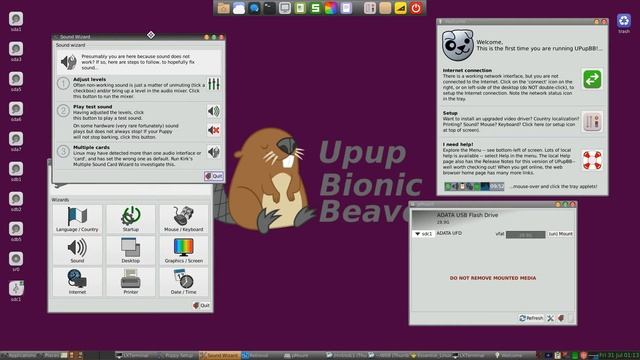The image size is (640, 360).
Task: Quit the Sound Wizard
Action: point(214,176)
